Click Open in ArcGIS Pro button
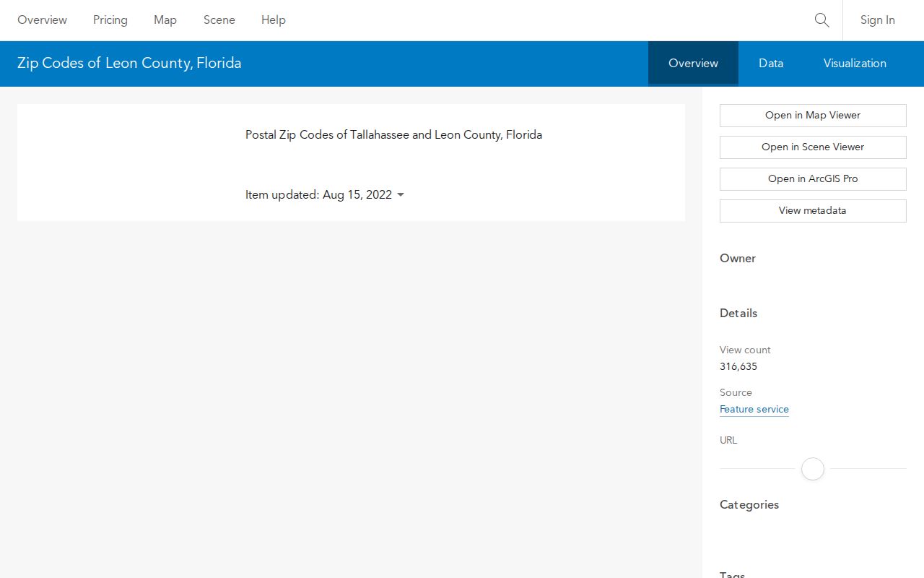The width and height of the screenshot is (924, 578). 813,179
